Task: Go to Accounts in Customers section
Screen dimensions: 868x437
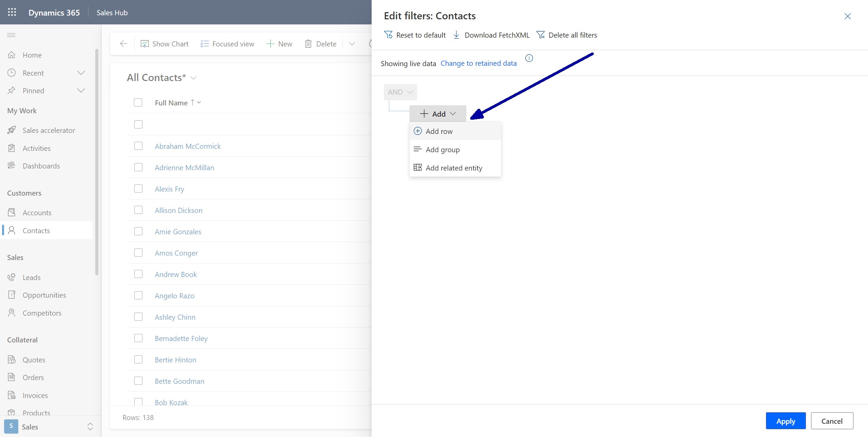Action: (37, 213)
